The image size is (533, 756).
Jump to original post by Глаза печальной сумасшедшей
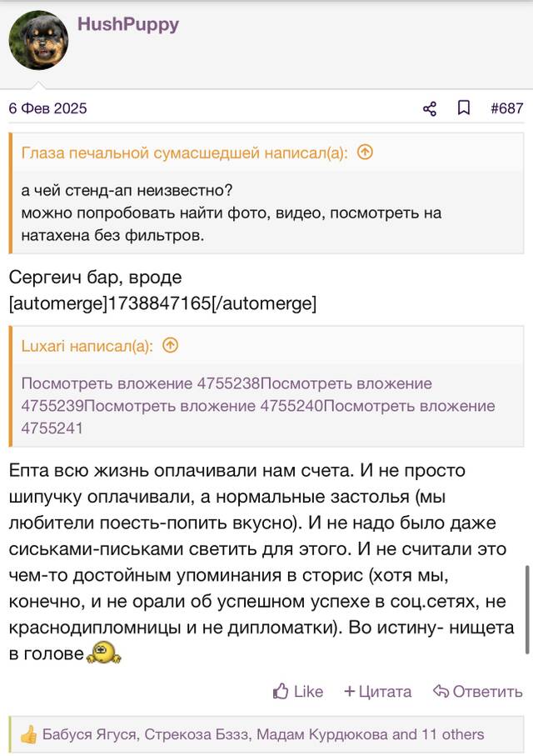(x=365, y=153)
